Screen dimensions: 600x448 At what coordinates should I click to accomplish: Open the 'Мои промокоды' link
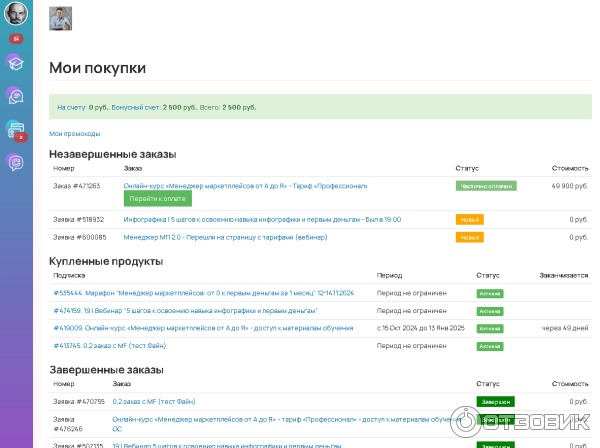pos(74,133)
